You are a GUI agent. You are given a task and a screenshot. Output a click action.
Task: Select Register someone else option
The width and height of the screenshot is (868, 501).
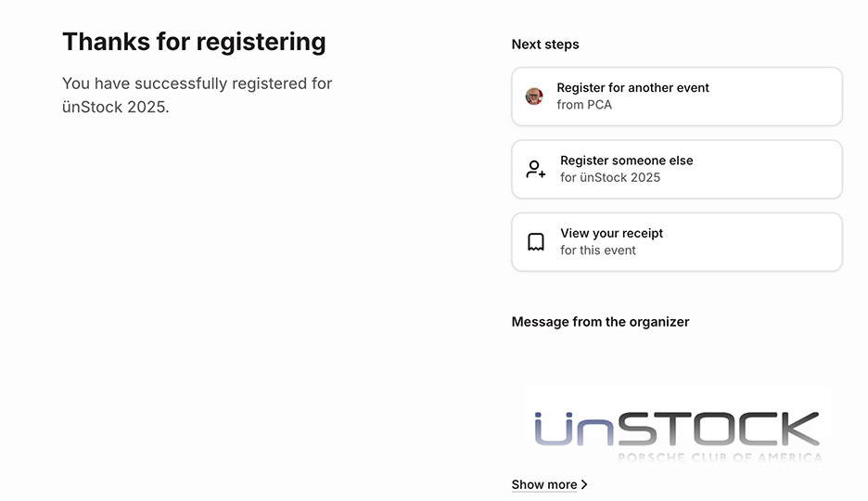626,161
